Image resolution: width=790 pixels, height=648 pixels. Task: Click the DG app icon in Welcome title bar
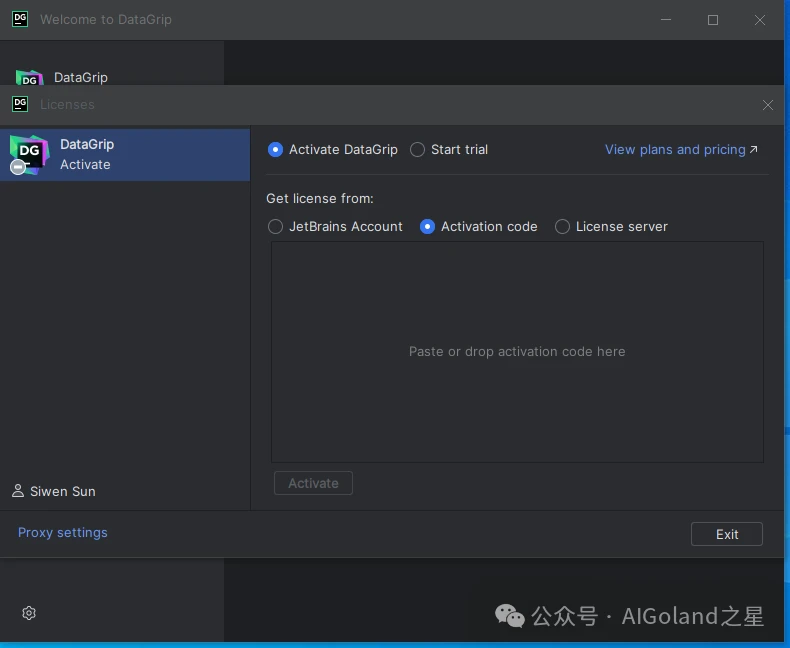coord(20,19)
